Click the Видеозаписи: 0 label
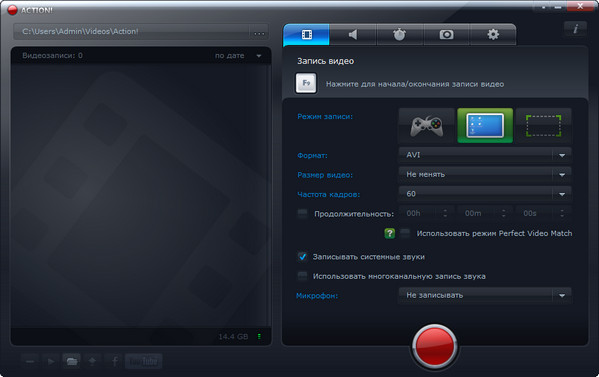599x377 pixels. [x=52, y=56]
